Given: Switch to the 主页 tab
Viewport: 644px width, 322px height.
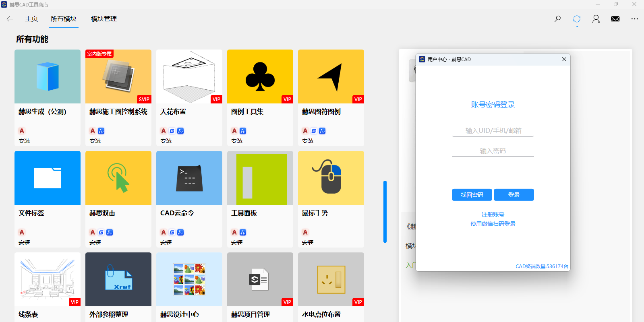Looking at the screenshot, I should 31,19.
